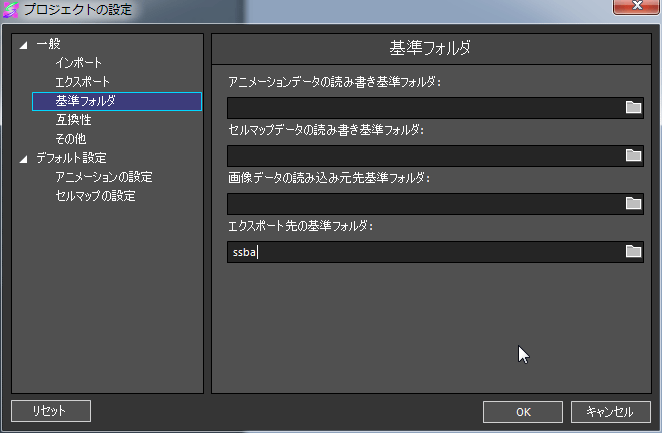Open セルマップの設定 page

point(95,196)
